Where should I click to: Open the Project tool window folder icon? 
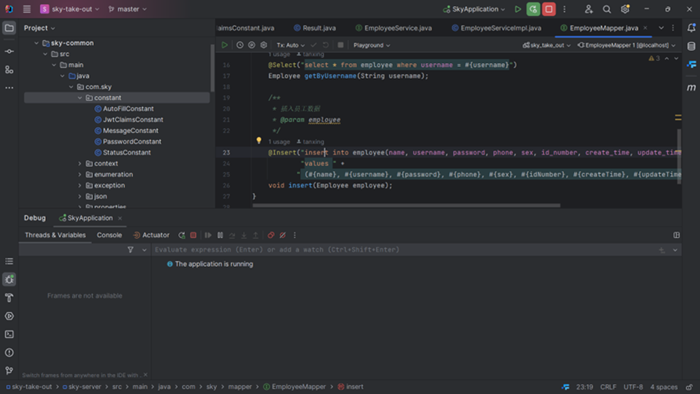[9, 28]
